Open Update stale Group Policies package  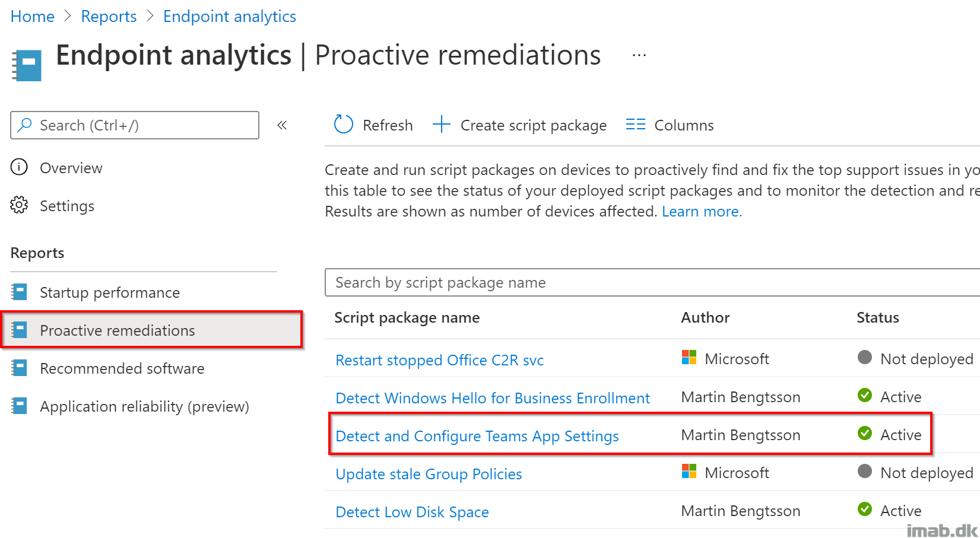(429, 474)
